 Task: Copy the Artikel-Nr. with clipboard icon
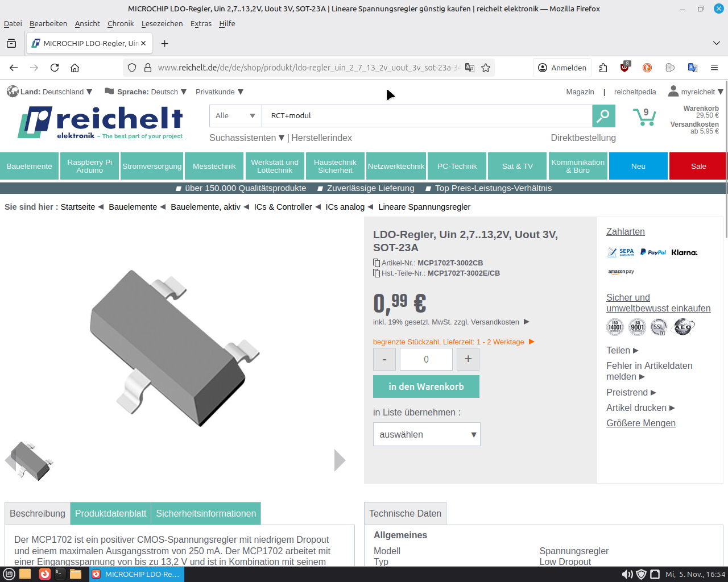[377, 263]
